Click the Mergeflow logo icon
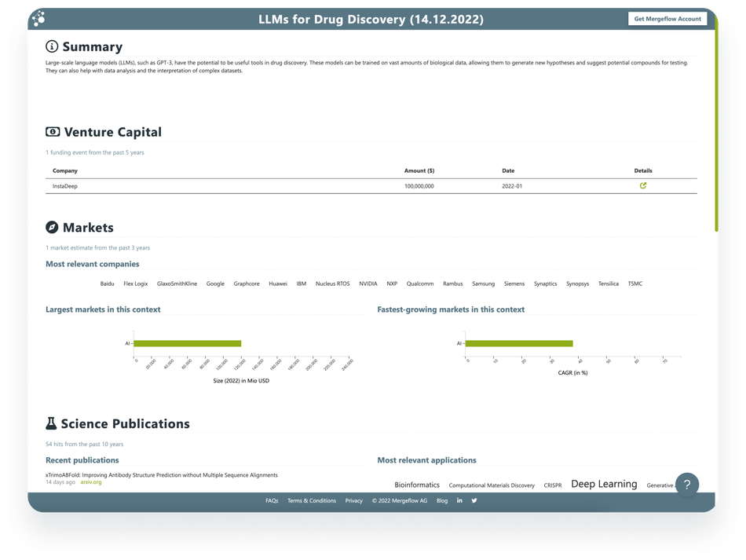The image size is (746, 560). point(38,19)
